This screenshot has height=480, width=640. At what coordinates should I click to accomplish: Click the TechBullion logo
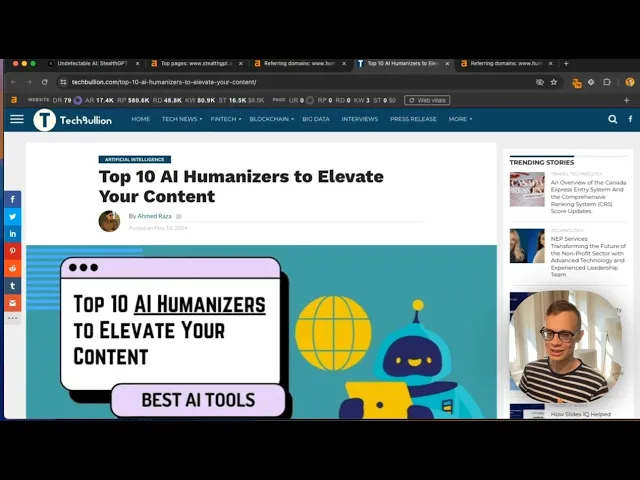72,120
